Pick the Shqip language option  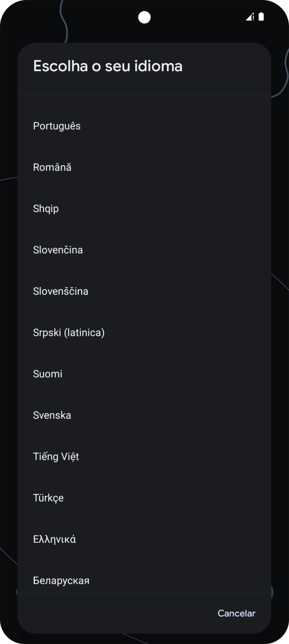[144, 209]
